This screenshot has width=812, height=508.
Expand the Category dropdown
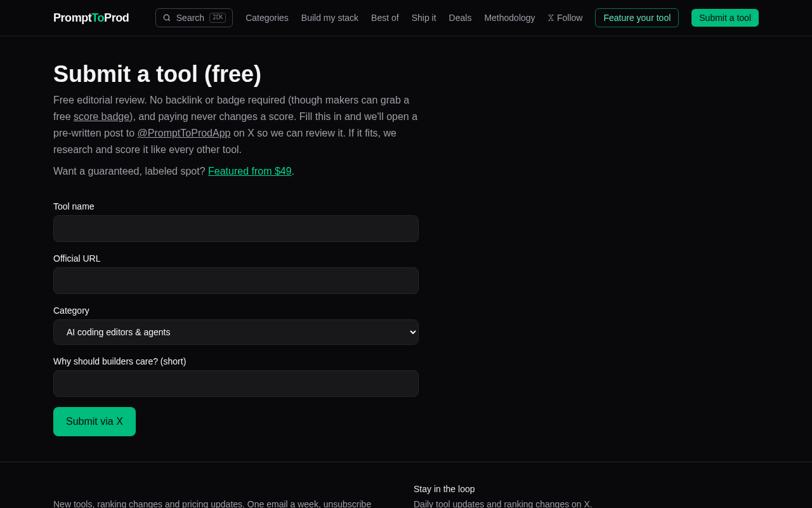point(236,332)
